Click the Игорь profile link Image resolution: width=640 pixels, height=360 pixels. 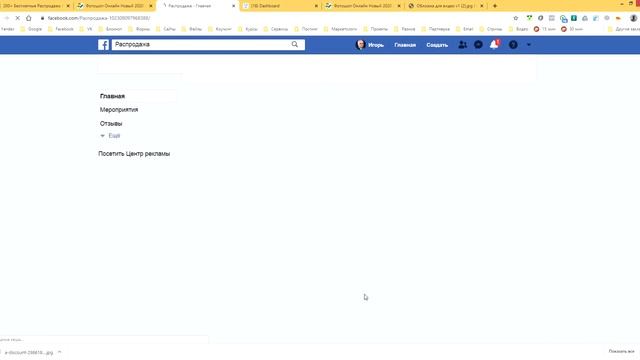(370, 45)
